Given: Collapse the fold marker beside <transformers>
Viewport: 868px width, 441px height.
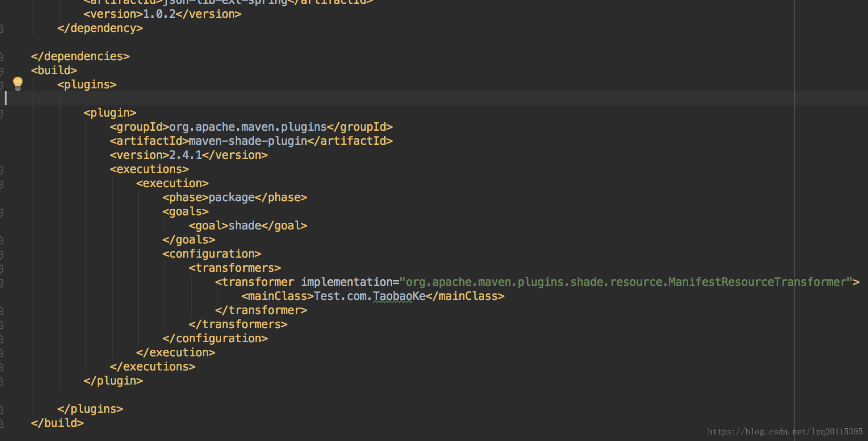Looking at the screenshot, I should tap(1, 269).
